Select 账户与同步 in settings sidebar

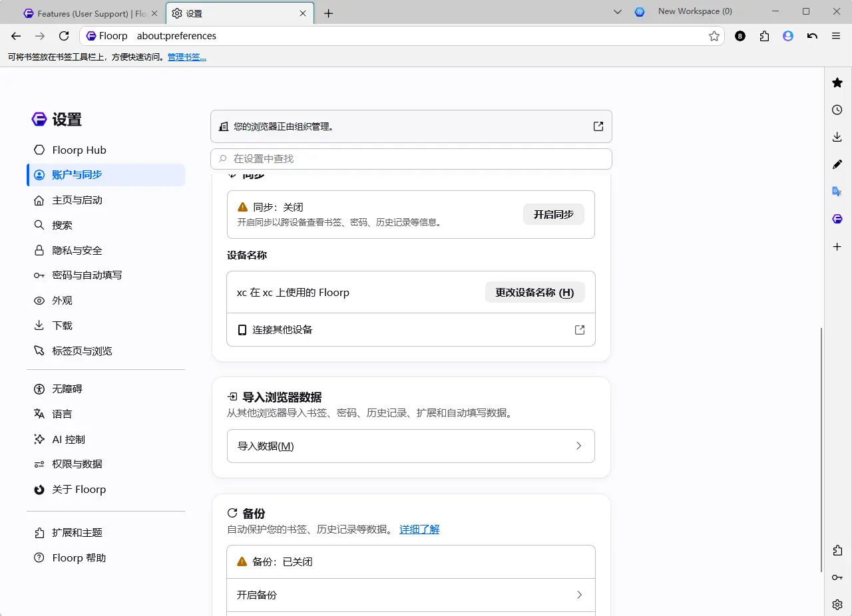(x=106, y=175)
